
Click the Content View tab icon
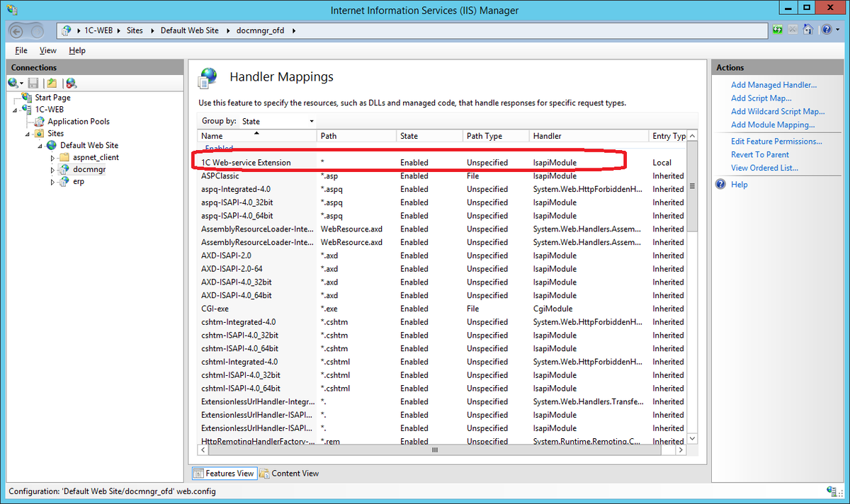(264, 473)
